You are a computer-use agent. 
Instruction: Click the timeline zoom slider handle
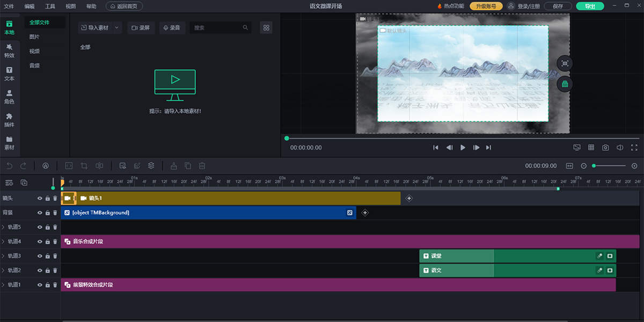click(594, 166)
